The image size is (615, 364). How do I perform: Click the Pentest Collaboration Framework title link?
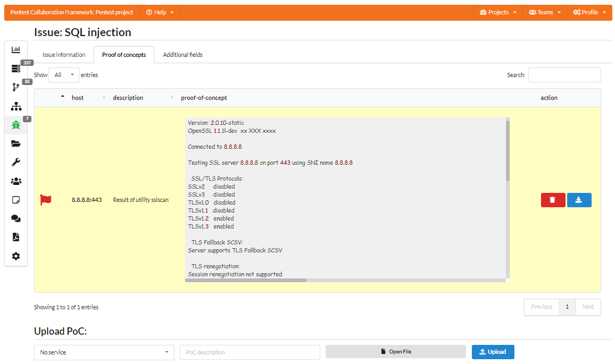(72, 12)
